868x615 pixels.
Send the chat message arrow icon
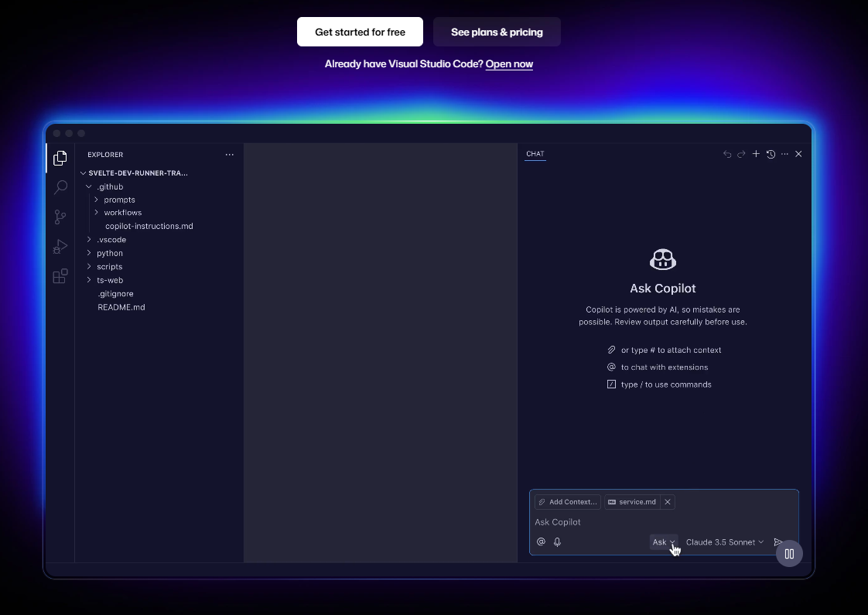point(777,542)
